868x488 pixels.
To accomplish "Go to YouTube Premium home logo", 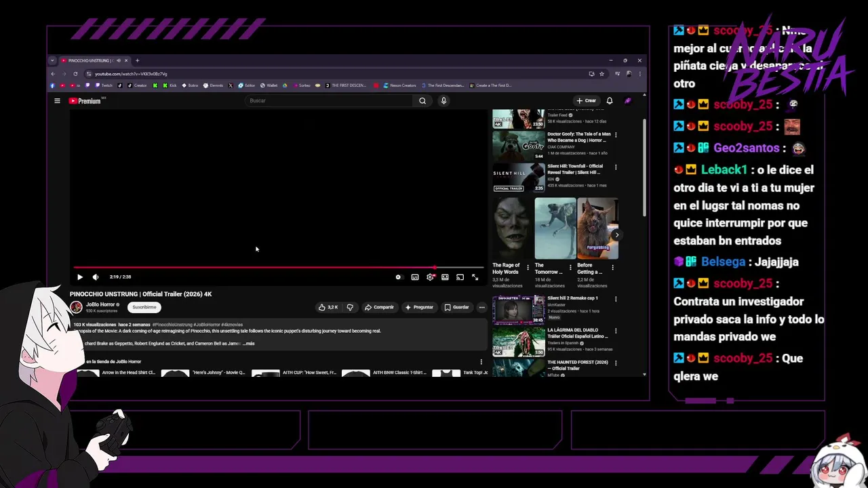I will (x=85, y=101).
